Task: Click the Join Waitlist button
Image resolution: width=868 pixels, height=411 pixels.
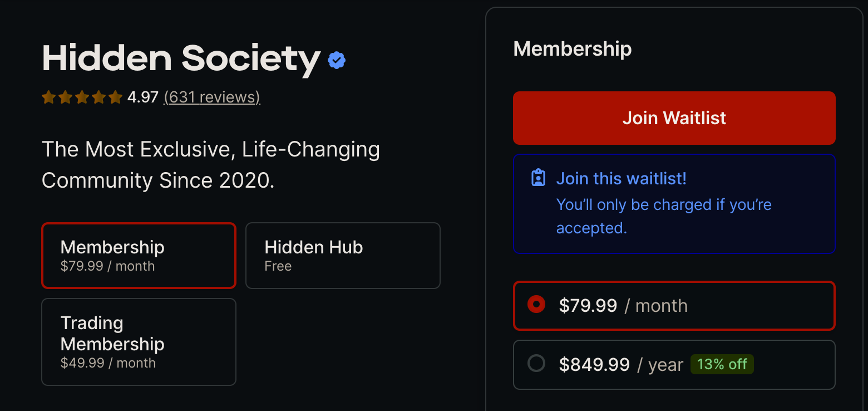Action: coord(674,118)
